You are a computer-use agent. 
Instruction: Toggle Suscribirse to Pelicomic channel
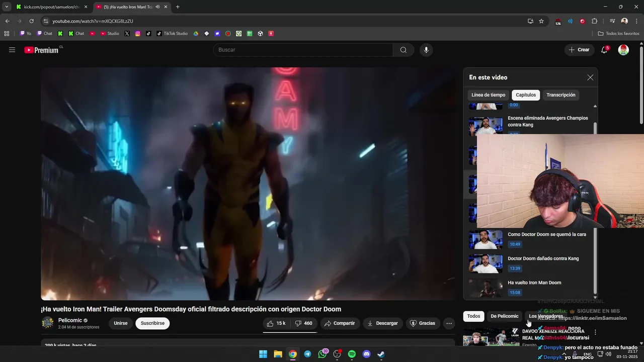click(152, 323)
